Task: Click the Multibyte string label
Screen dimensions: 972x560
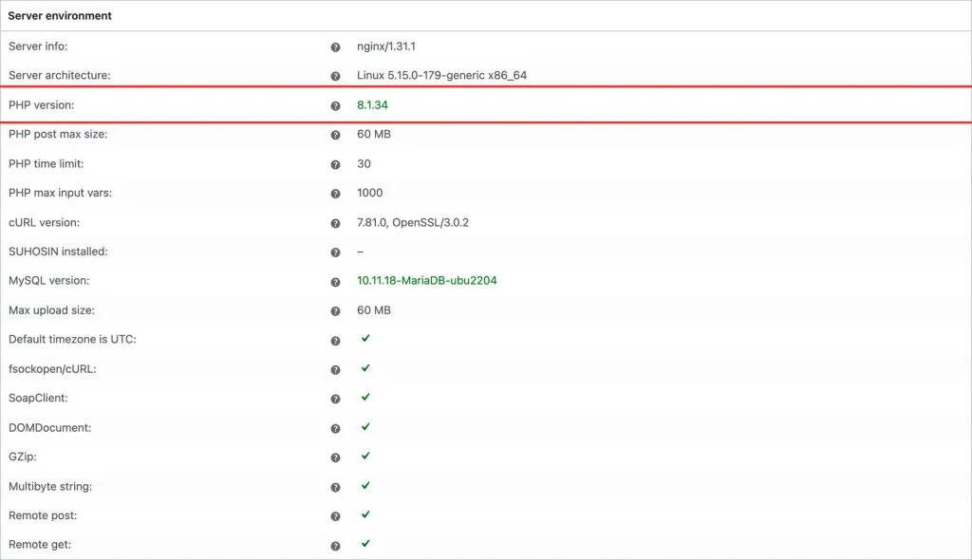Action: click(50, 487)
